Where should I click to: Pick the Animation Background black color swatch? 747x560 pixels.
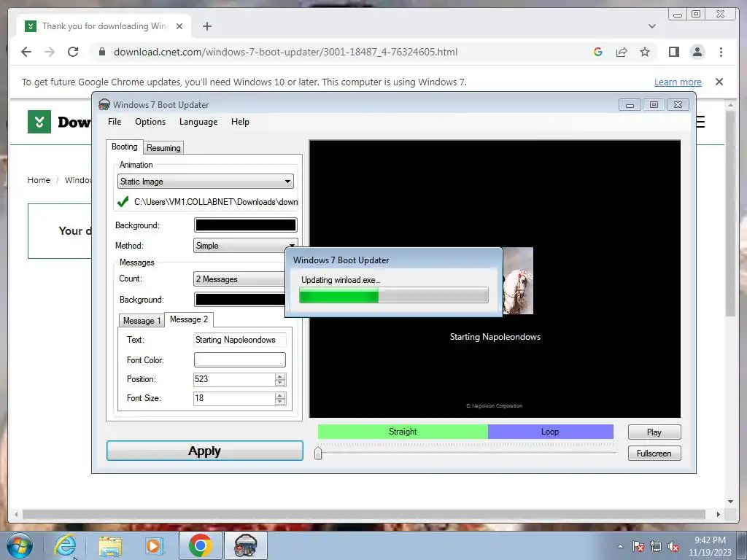click(245, 225)
